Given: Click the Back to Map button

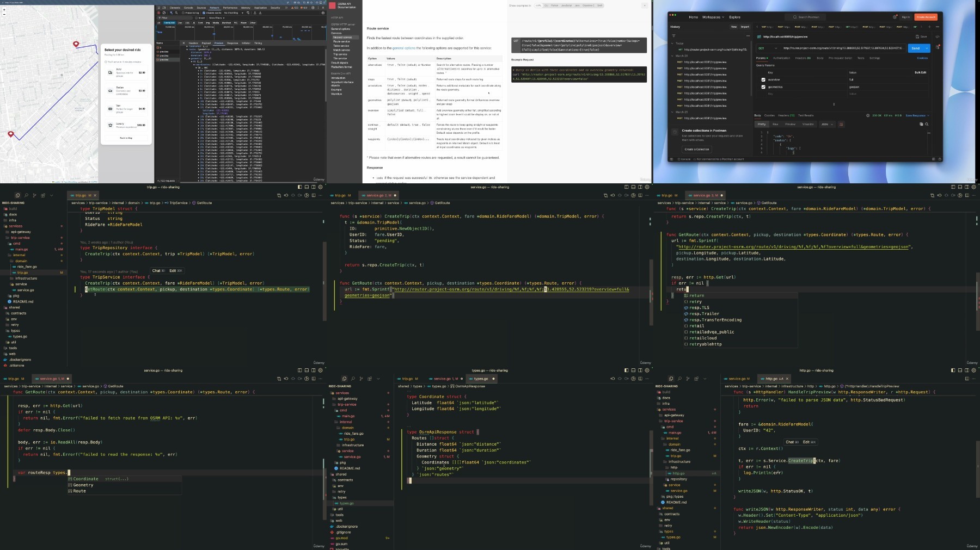Looking at the screenshot, I should click(126, 138).
